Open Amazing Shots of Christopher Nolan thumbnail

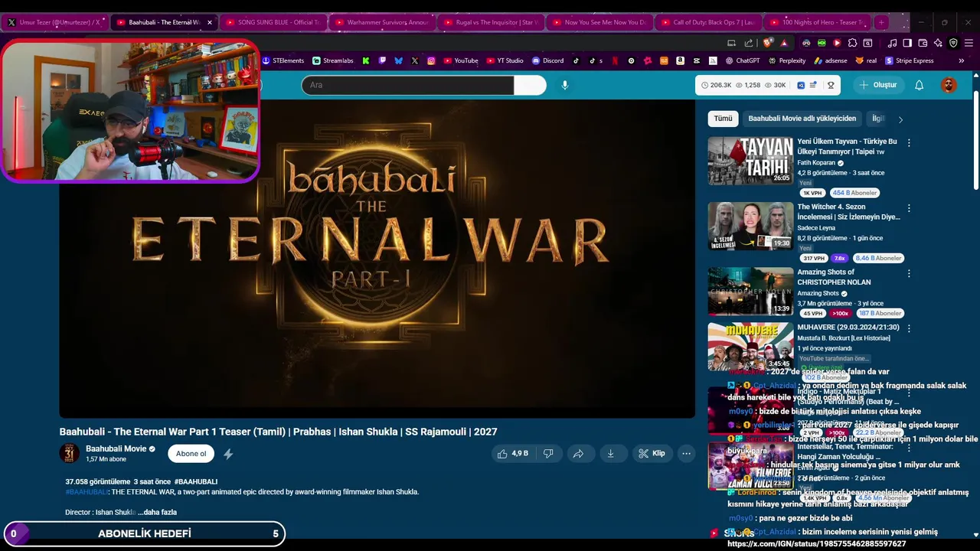click(750, 291)
